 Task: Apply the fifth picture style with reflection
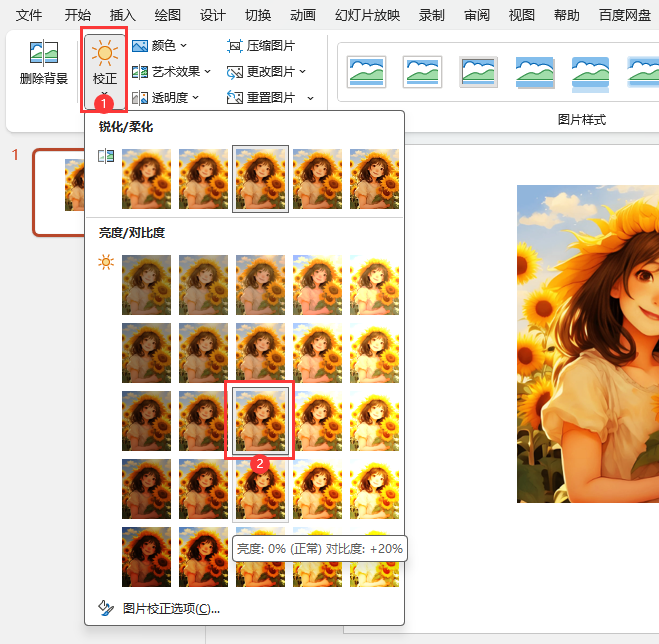pos(590,74)
